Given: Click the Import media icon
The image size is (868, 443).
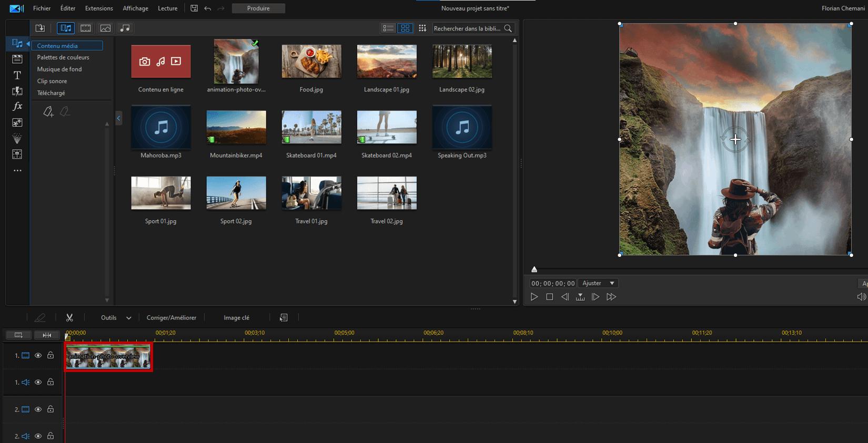Looking at the screenshot, I should (x=40, y=28).
